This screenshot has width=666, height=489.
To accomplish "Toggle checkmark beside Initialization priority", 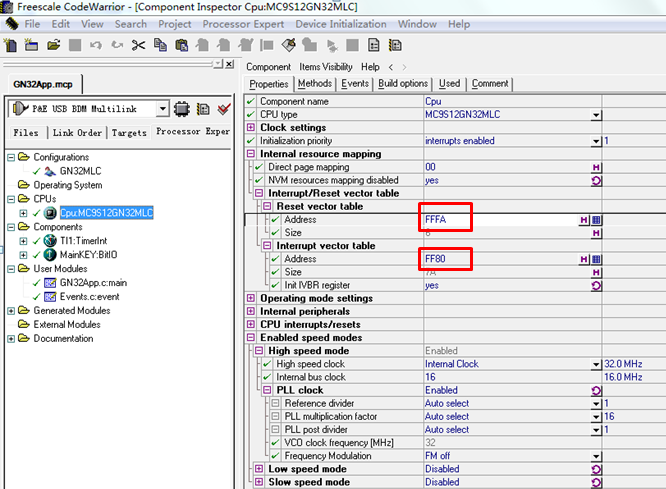I will click(x=251, y=141).
